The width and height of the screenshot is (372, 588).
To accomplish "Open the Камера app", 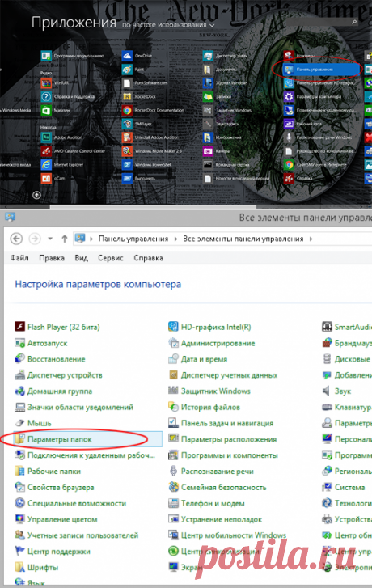I will tap(217, 151).
